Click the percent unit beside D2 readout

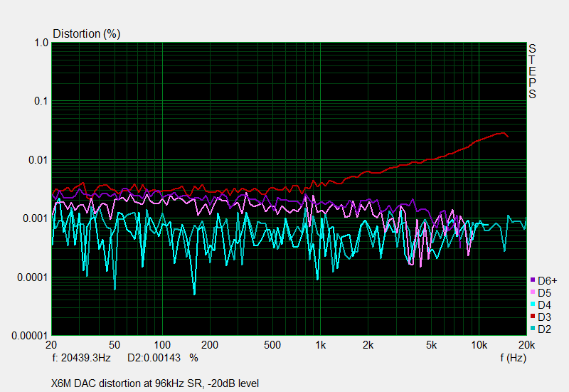193,358
